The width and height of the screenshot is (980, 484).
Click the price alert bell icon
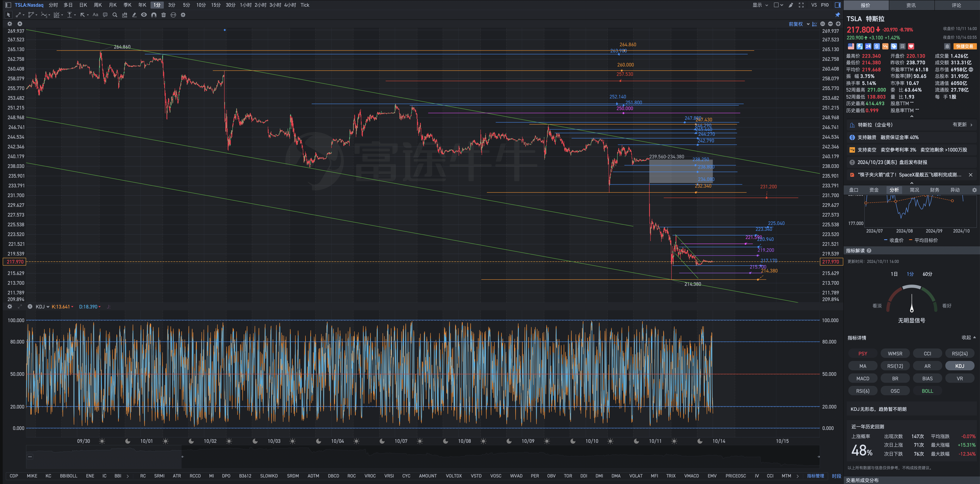click(x=947, y=46)
